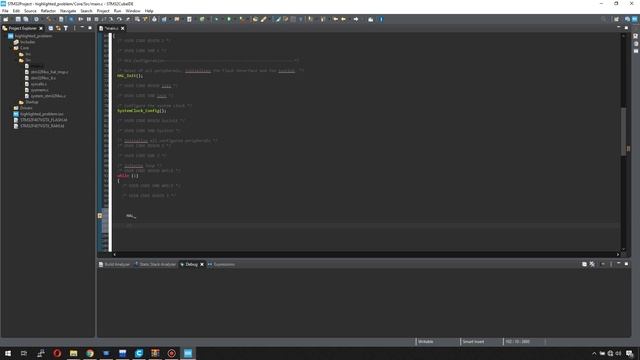The width and height of the screenshot is (640, 360).
Task: Open the Refactor menu
Action: 48,11
